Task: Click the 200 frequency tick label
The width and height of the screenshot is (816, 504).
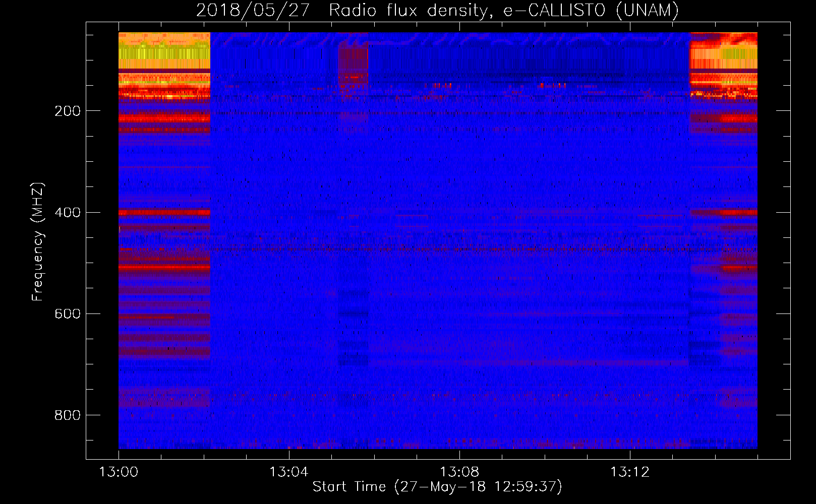Action: coord(68,111)
